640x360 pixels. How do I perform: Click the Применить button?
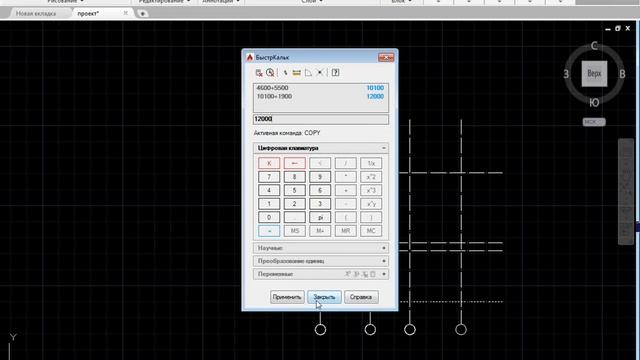287,297
